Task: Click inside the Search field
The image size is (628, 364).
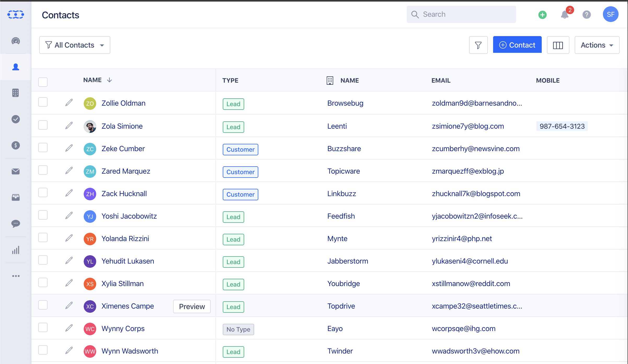Action: tap(461, 14)
